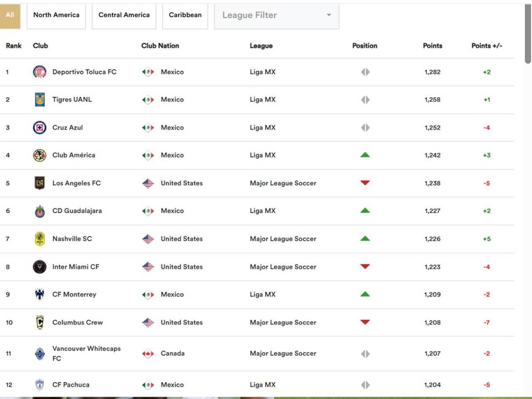Click the CF Pachuca crest
Screen dimensions: 532x399
tap(39, 385)
